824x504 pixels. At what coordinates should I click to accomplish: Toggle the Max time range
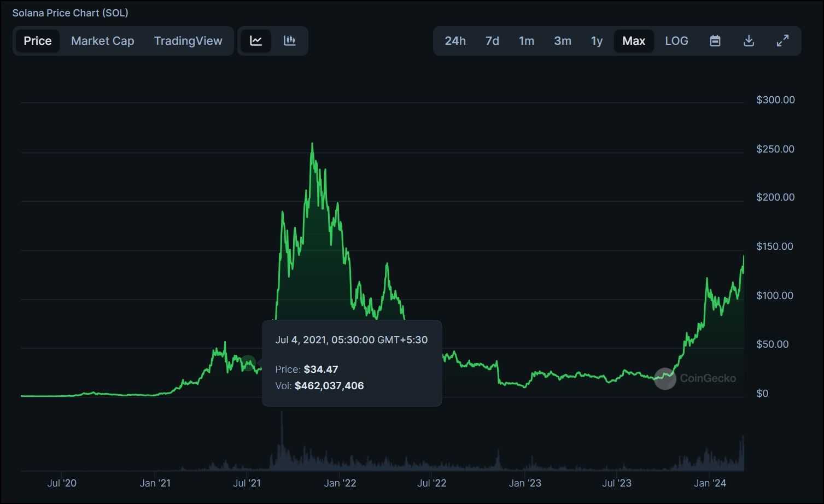point(633,40)
